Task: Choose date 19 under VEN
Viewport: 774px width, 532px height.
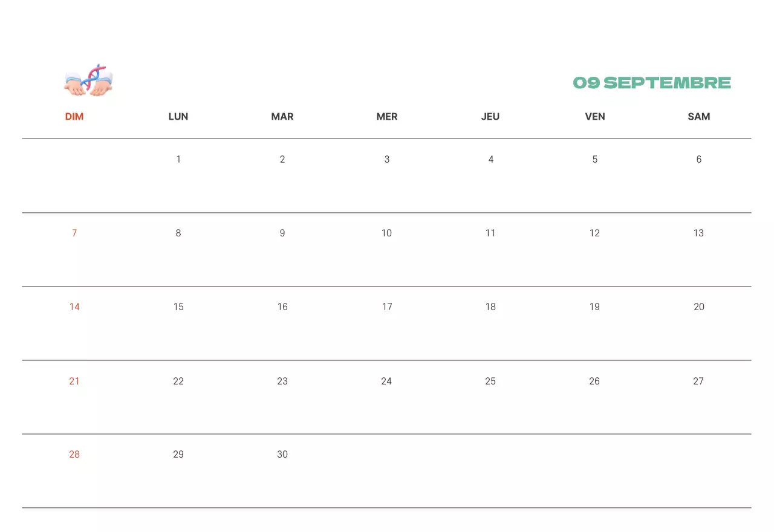Action: (594, 307)
